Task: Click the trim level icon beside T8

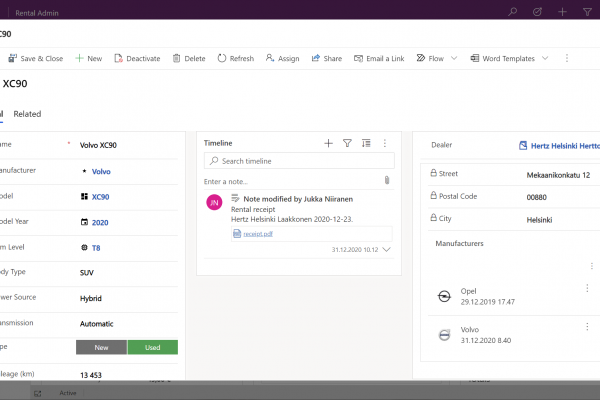Action: point(84,247)
